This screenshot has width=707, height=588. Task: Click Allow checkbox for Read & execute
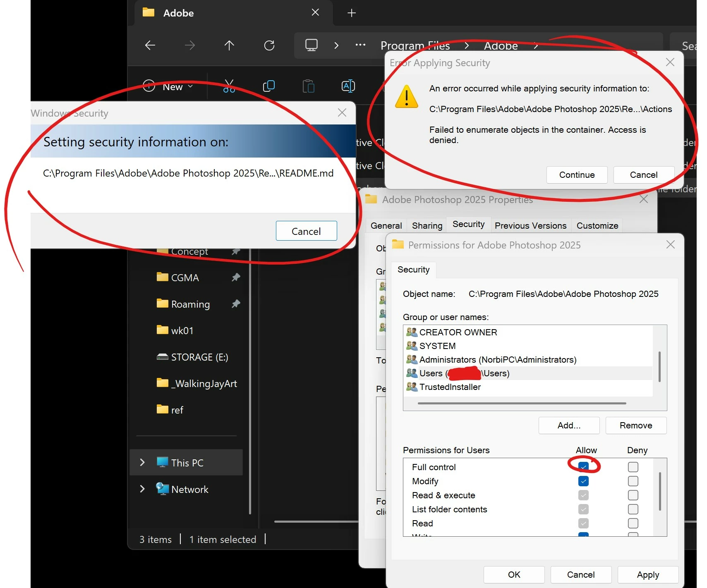click(583, 495)
